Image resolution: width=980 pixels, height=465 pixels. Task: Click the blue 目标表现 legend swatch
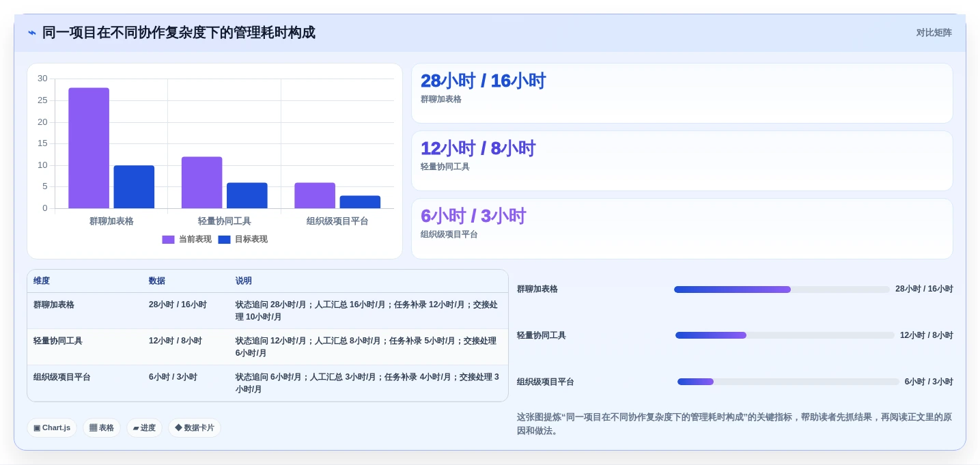(224, 240)
